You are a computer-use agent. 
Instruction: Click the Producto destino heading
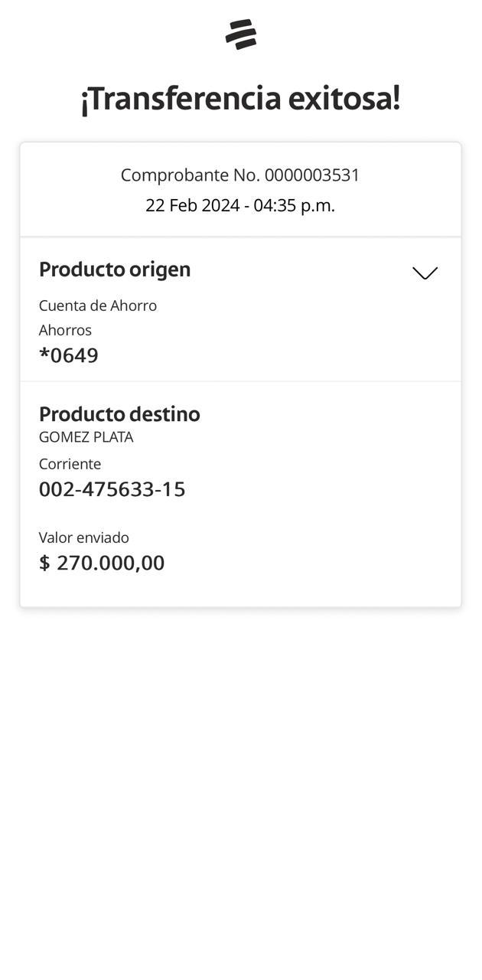coord(119,414)
